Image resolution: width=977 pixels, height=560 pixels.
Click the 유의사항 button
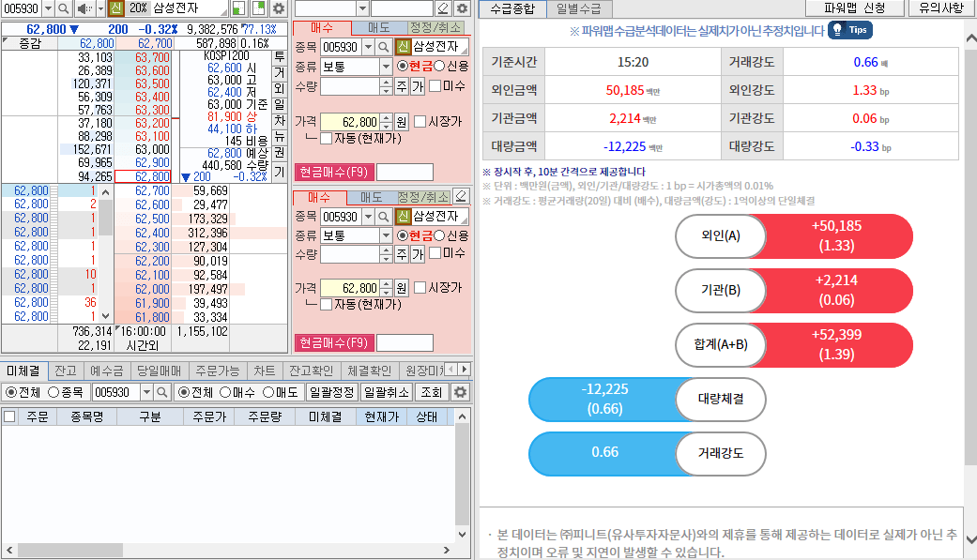point(940,8)
